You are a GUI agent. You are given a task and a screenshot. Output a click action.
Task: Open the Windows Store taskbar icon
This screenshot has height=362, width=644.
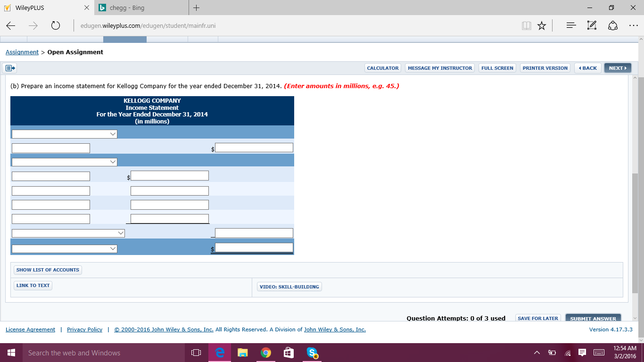tap(289, 353)
